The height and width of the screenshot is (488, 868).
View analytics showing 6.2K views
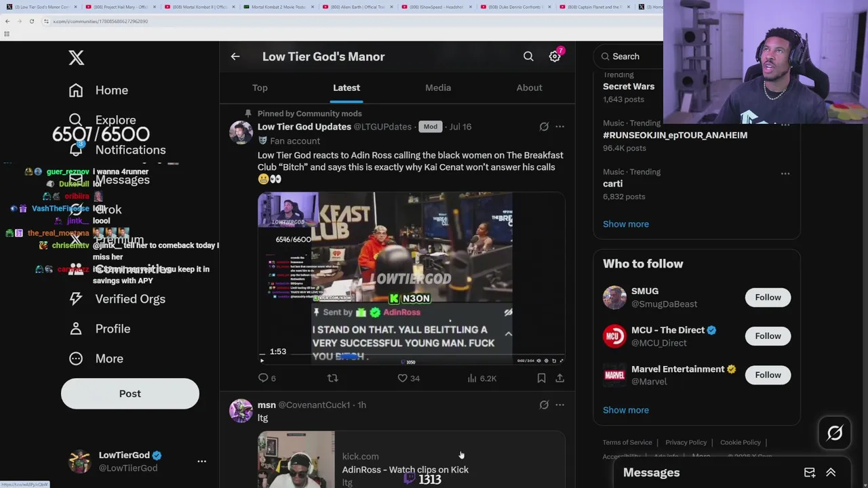[481, 378]
